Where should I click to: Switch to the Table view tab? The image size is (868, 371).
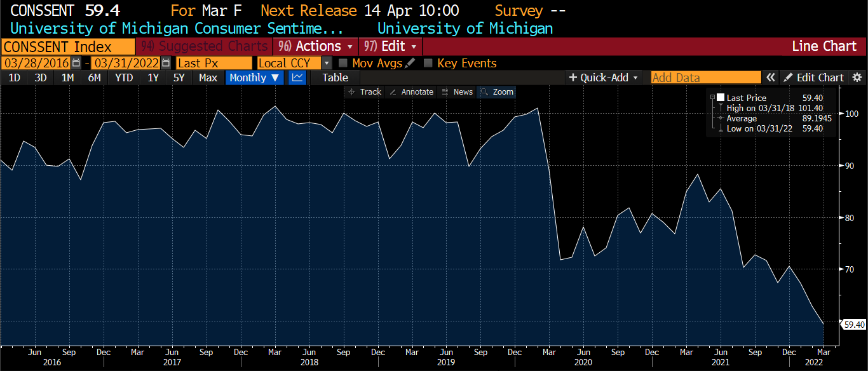[x=335, y=78]
